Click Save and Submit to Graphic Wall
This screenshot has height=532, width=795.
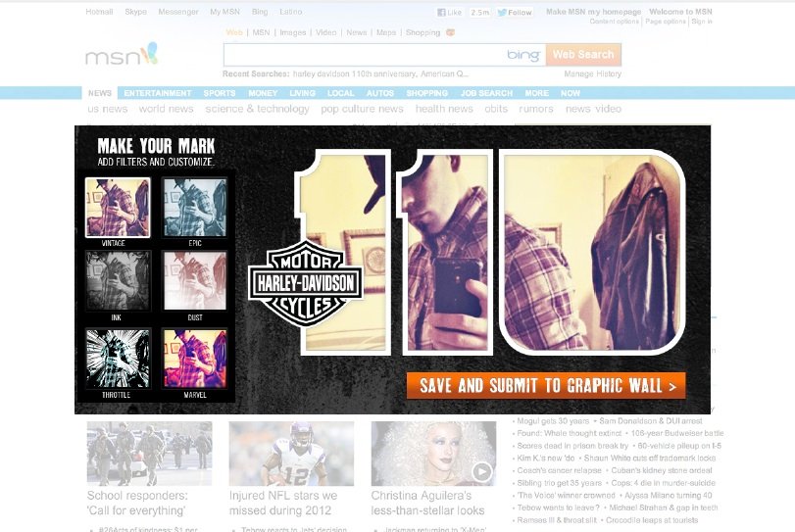(x=546, y=386)
